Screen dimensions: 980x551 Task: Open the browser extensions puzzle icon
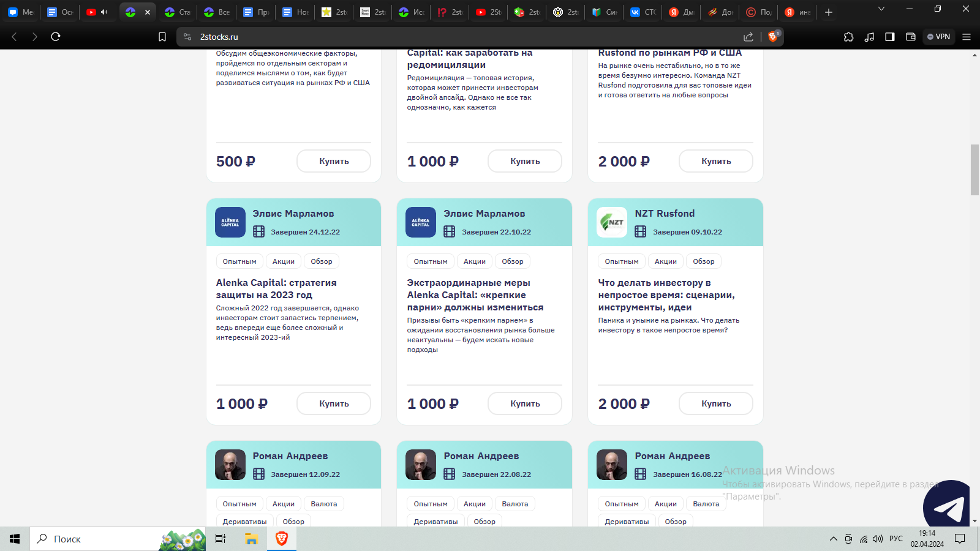[848, 37]
